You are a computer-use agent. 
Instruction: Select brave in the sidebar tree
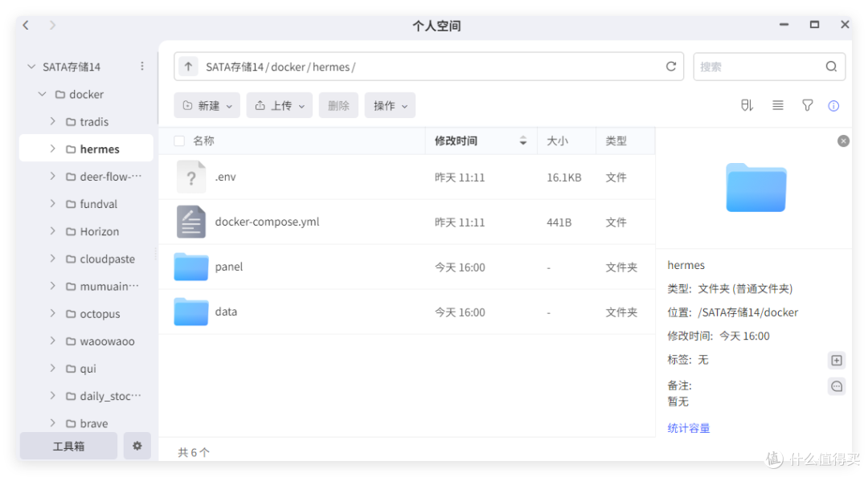point(94,423)
